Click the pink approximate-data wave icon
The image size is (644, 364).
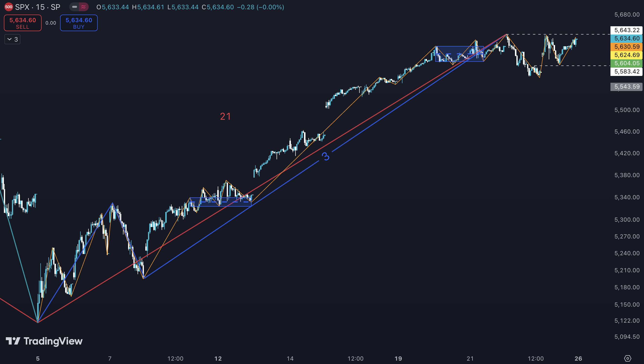tap(84, 7)
